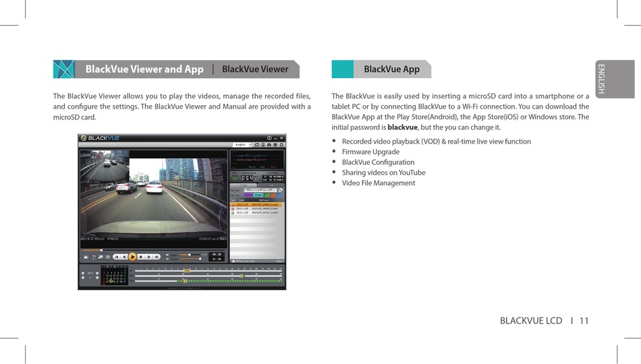Click the loop arrows icon in top toolbar
Viewport: 641px width, 364px height.
pyautogui.click(x=256, y=145)
